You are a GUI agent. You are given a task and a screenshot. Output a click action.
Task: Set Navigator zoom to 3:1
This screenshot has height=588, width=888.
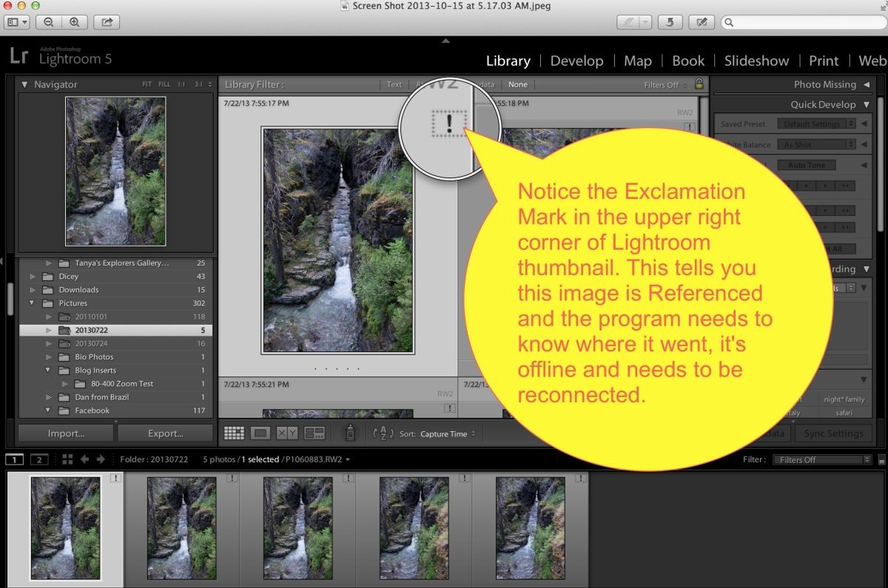click(x=198, y=84)
